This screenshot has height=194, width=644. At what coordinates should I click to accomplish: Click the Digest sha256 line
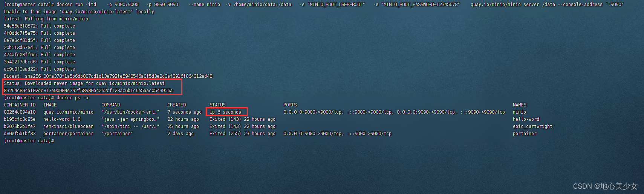point(108,76)
